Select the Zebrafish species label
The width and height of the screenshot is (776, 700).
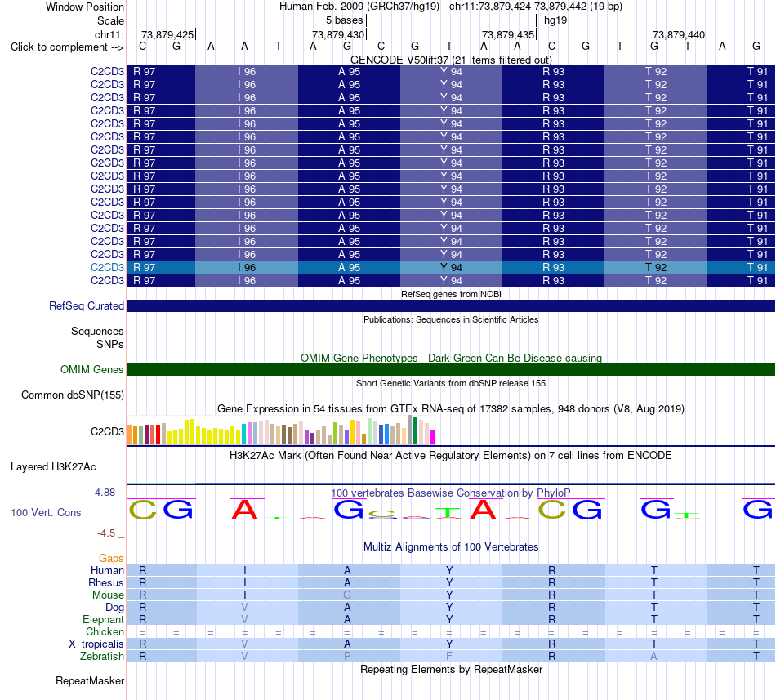point(102,657)
